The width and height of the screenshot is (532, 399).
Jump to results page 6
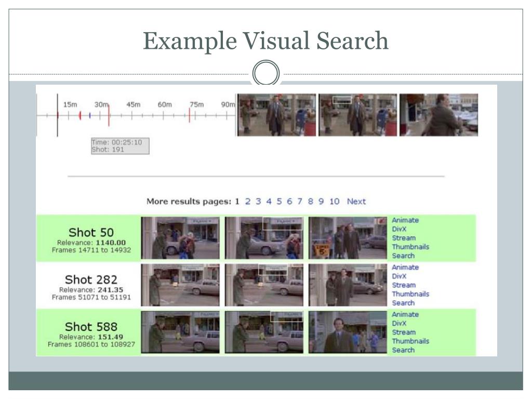point(289,202)
